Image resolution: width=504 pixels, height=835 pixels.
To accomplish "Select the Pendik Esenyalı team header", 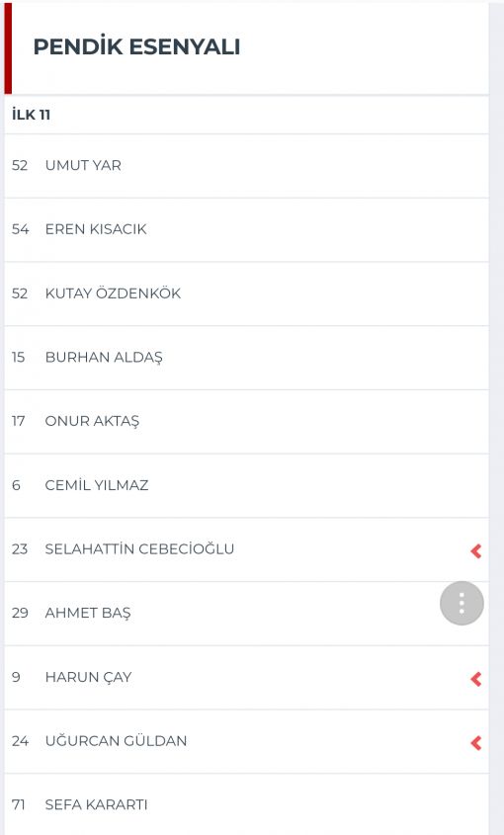I will [137, 46].
